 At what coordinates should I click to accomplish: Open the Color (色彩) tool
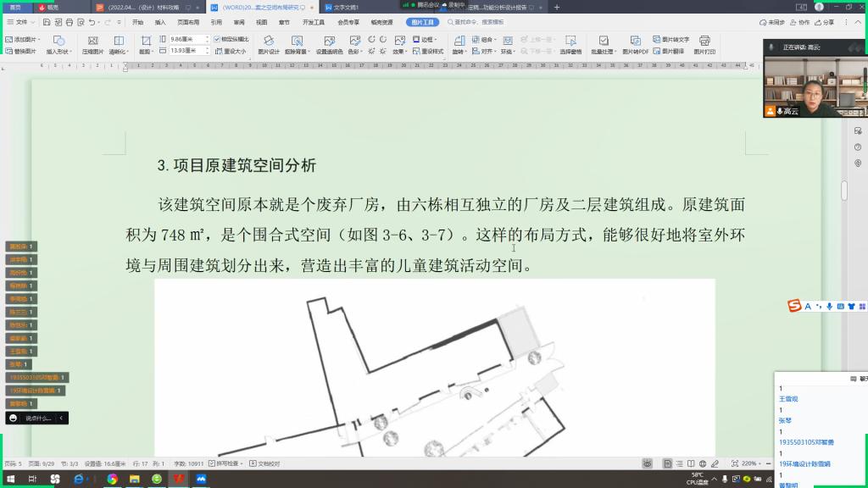point(354,45)
